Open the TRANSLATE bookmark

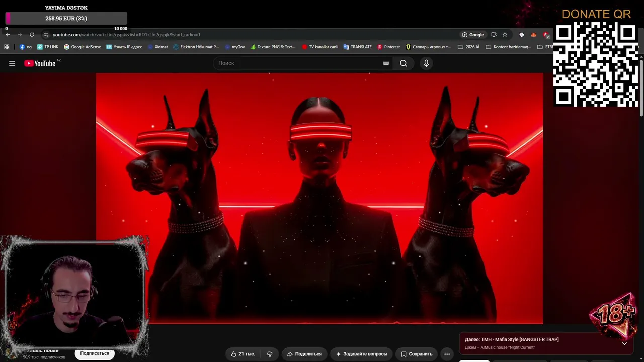click(358, 47)
